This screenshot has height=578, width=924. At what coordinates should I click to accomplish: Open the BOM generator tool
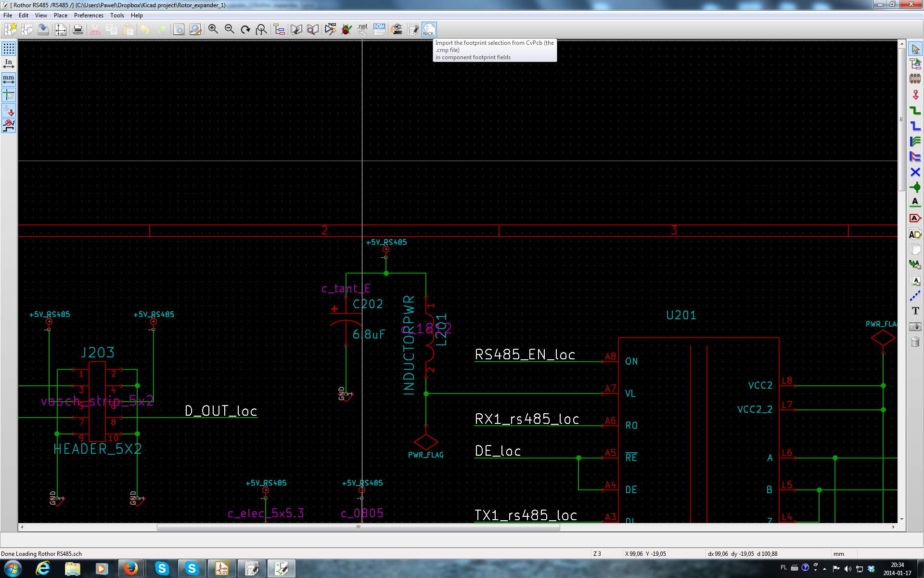point(379,30)
